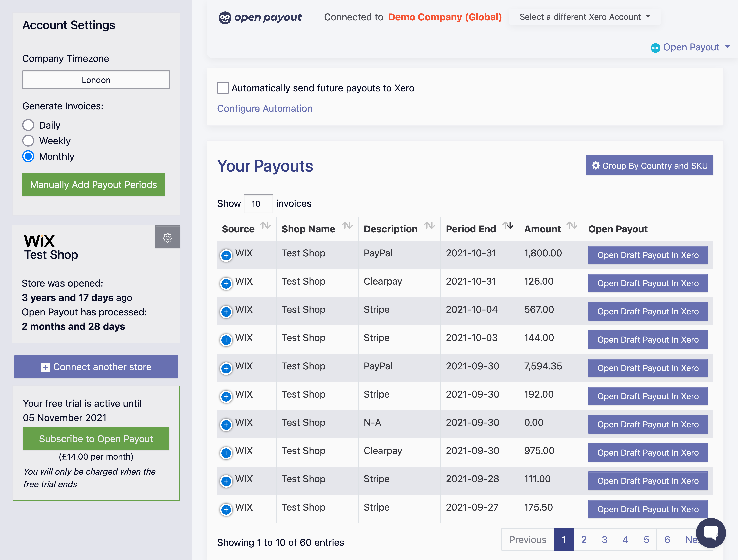
Task: Expand the Stripe 567.00 row
Action: coord(226,312)
